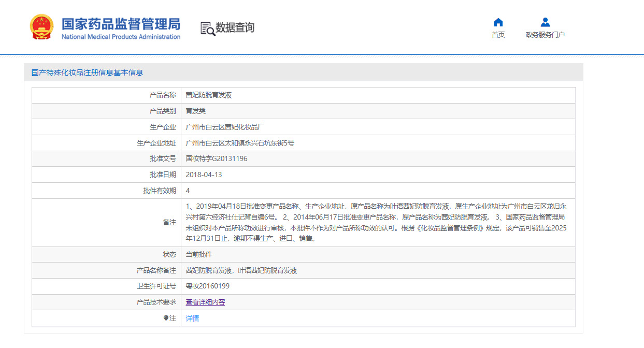The height and width of the screenshot is (348, 644).
Task: Click the approval date 2018-04-13
Action: pos(204,175)
